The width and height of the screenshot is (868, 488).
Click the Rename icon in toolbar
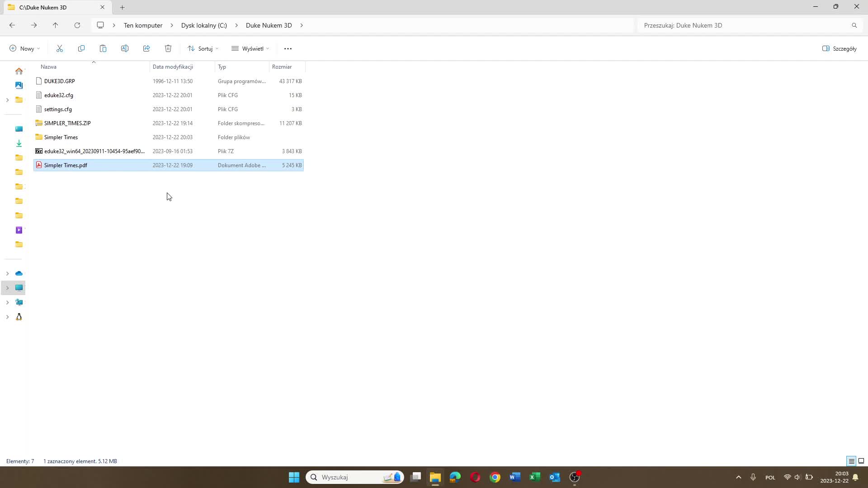[125, 48]
